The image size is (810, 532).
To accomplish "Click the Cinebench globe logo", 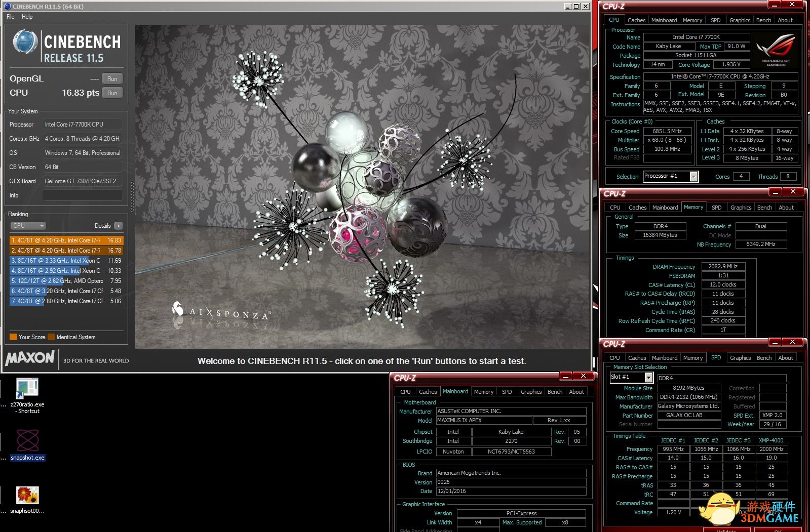I will pyautogui.click(x=24, y=43).
